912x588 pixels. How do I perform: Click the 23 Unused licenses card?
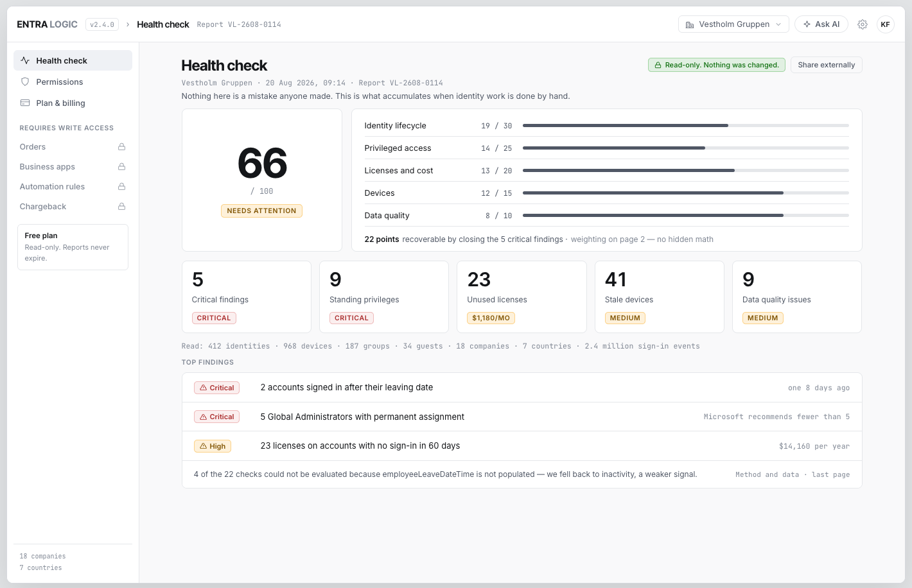pyautogui.click(x=522, y=297)
